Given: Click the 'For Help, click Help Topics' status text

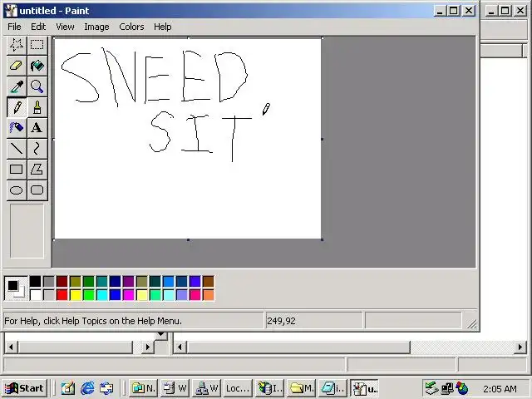Looking at the screenshot, I should pyautogui.click(x=93, y=321).
